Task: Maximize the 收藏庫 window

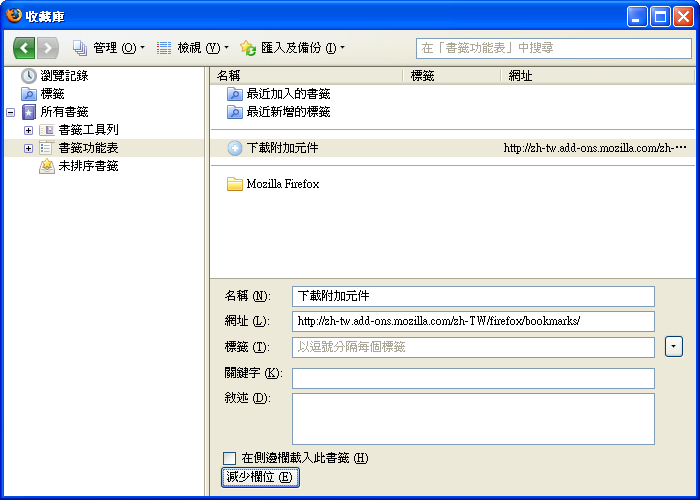Action: click(x=660, y=17)
